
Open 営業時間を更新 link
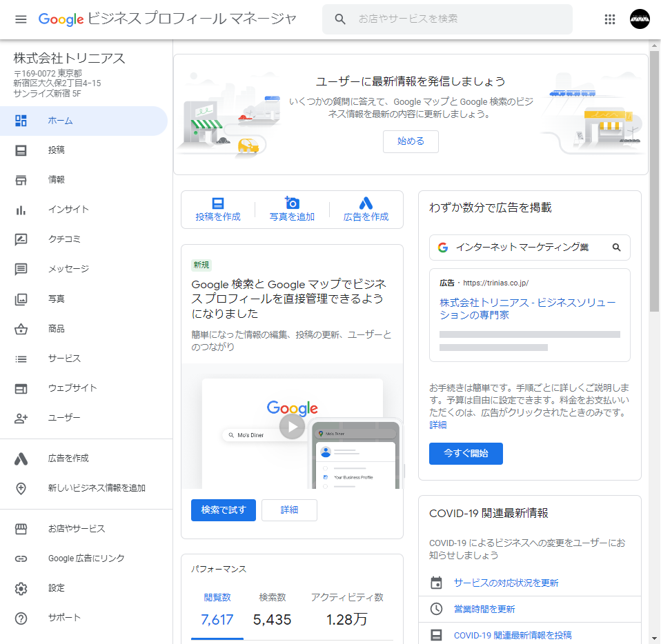[484, 609]
